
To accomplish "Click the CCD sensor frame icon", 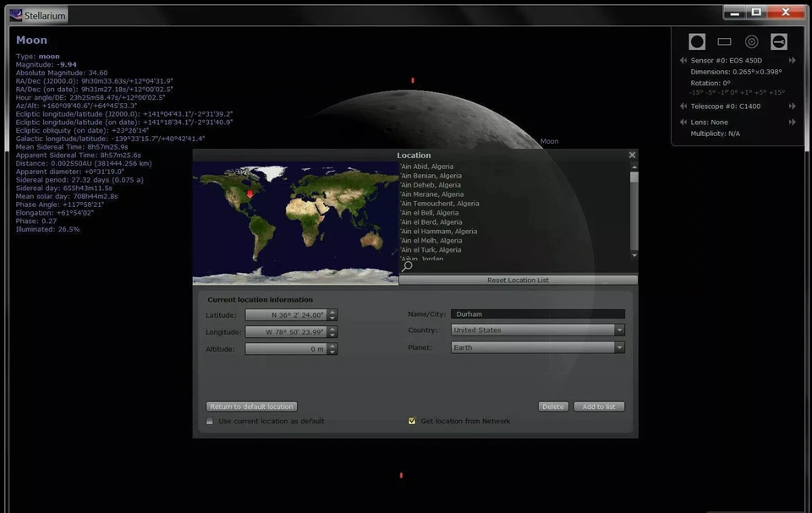I will coord(724,41).
